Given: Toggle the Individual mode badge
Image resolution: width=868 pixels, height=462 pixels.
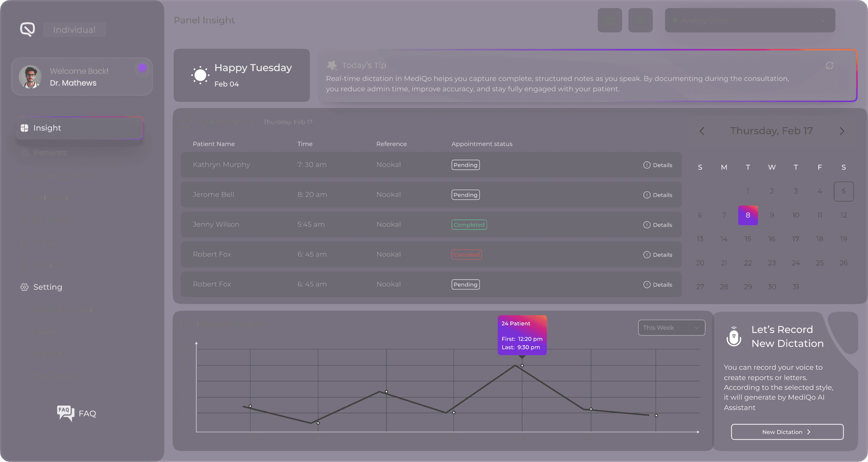Looking at the screenshot, I should tap(75, 30).
